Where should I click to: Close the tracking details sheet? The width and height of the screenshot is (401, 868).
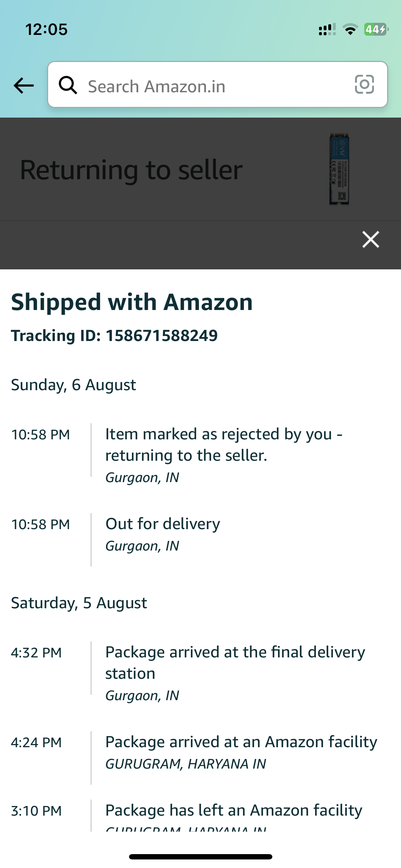[370, 239]
